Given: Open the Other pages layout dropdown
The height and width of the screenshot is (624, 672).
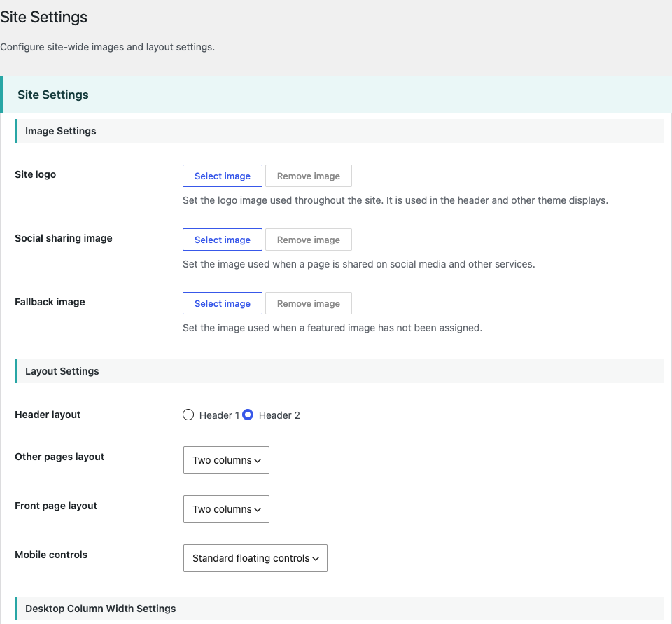Looking at the screenshot, I should (226, 460).
